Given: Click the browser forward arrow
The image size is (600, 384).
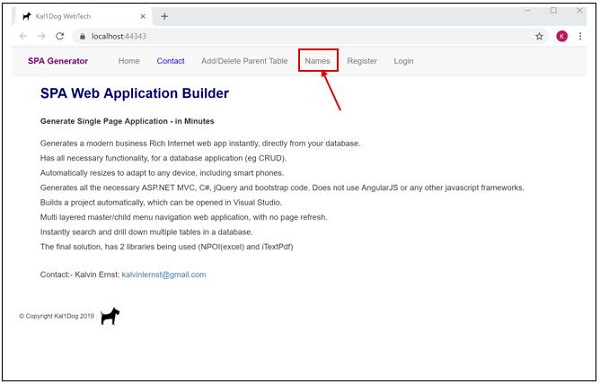Looking at the screenshot, I should (x=41, y=36).
